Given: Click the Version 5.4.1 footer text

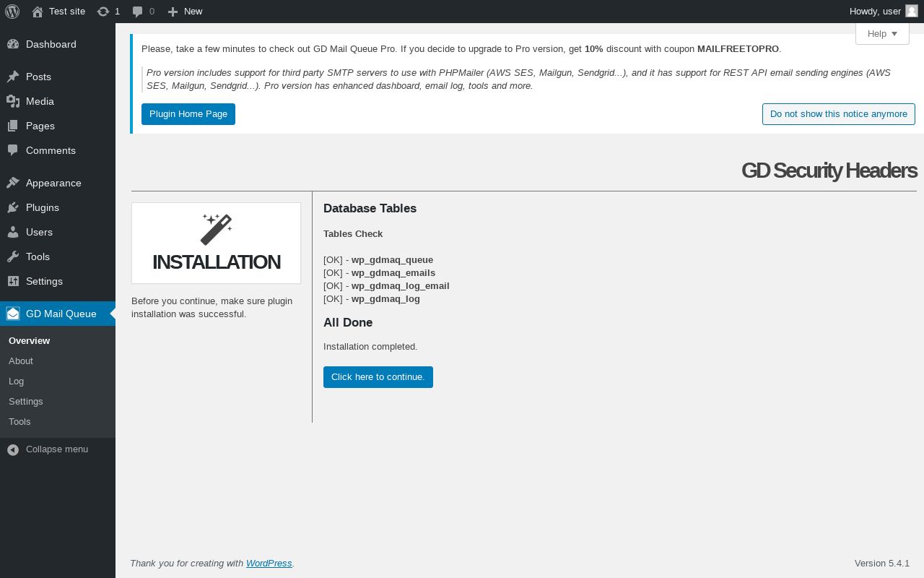Looking at the screenshot, I should point(882,564).
